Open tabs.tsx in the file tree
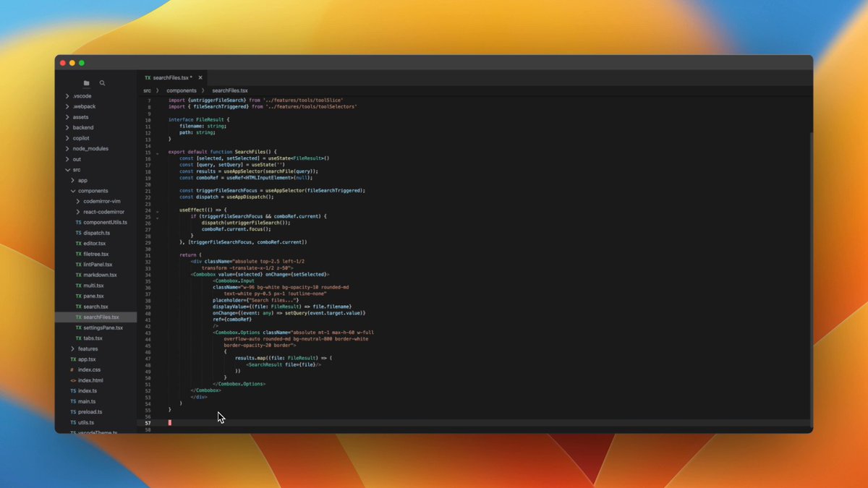The height and width of the screenshot is (488, 868). pyautogui.click(x=95, y=338)
